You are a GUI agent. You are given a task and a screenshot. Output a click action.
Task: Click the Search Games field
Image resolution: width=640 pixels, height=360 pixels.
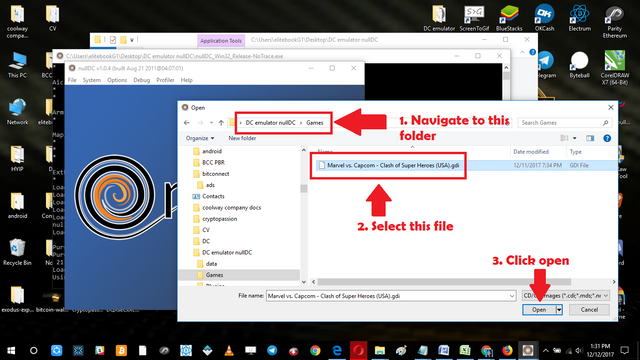564,122
